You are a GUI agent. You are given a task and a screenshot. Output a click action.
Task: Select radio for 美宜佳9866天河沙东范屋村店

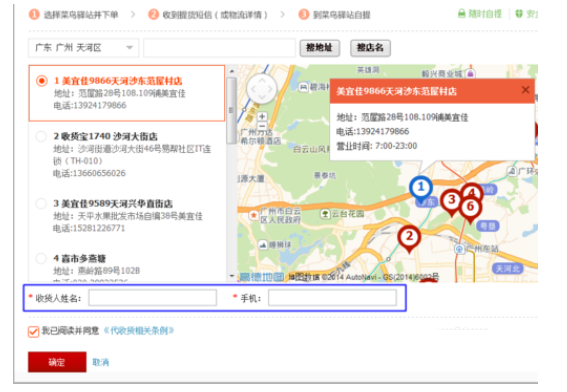coord(42,81)
